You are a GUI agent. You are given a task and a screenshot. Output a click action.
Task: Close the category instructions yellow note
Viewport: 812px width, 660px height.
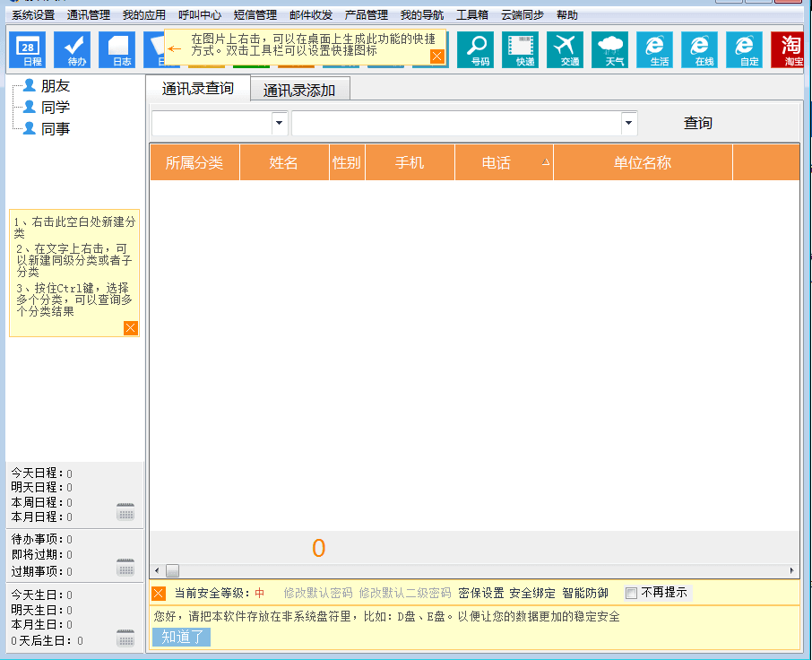131,328
